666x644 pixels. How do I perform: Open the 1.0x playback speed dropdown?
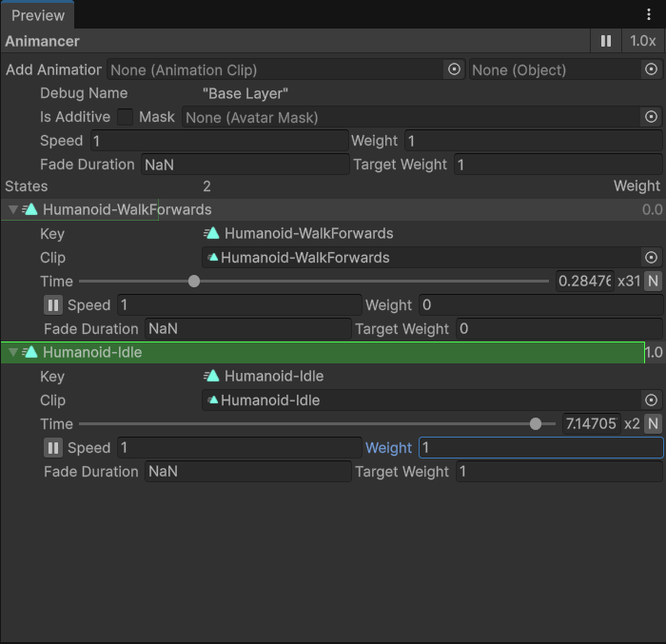(x=642, y=41)
